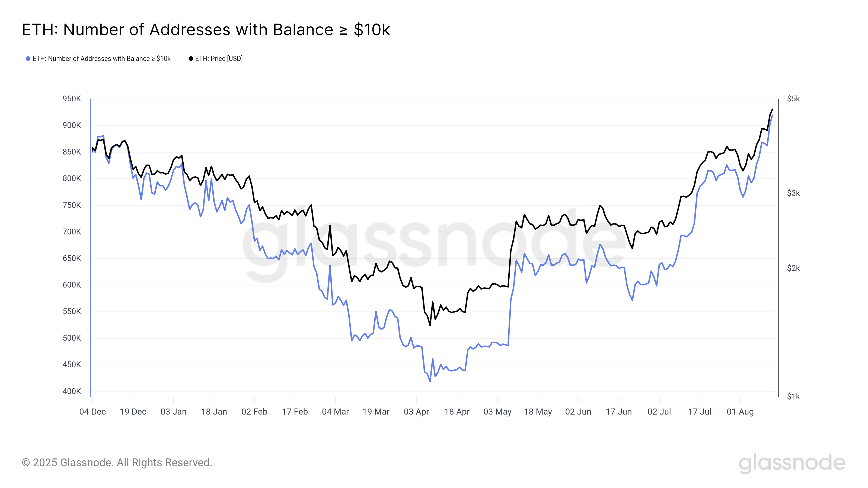
Task: Click the '© 2025 Glassnode. All Rights Reserved.' text
Action: click(x=117, y=463)
